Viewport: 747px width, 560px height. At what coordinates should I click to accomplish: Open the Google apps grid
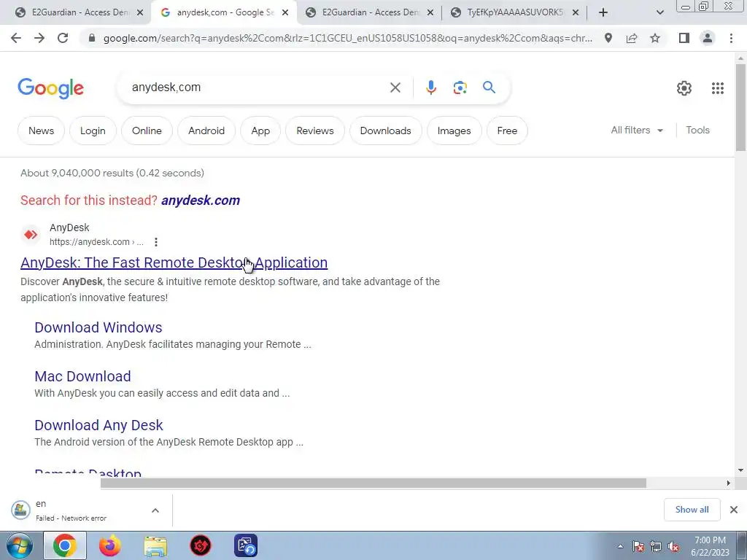[718, 88]
